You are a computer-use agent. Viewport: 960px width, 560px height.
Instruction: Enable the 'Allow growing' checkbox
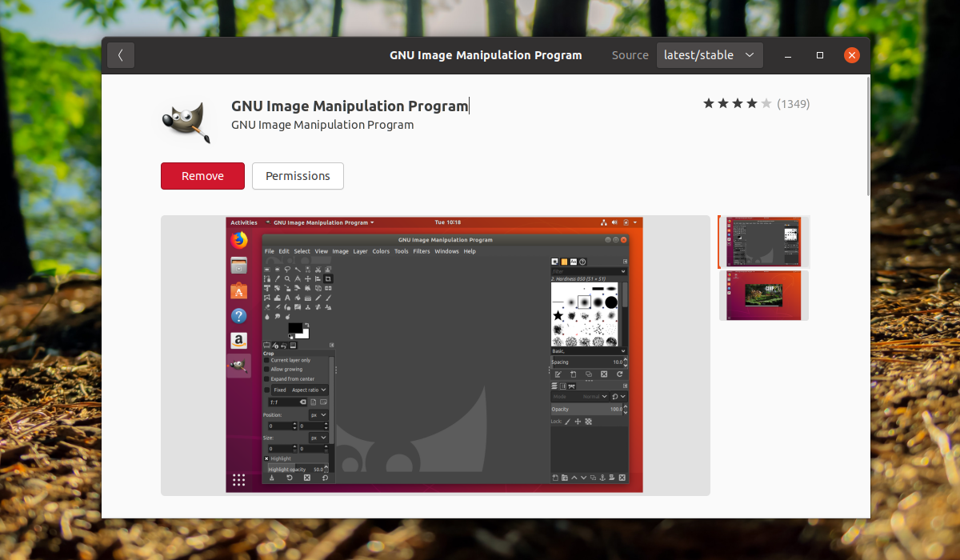(267, 370)
